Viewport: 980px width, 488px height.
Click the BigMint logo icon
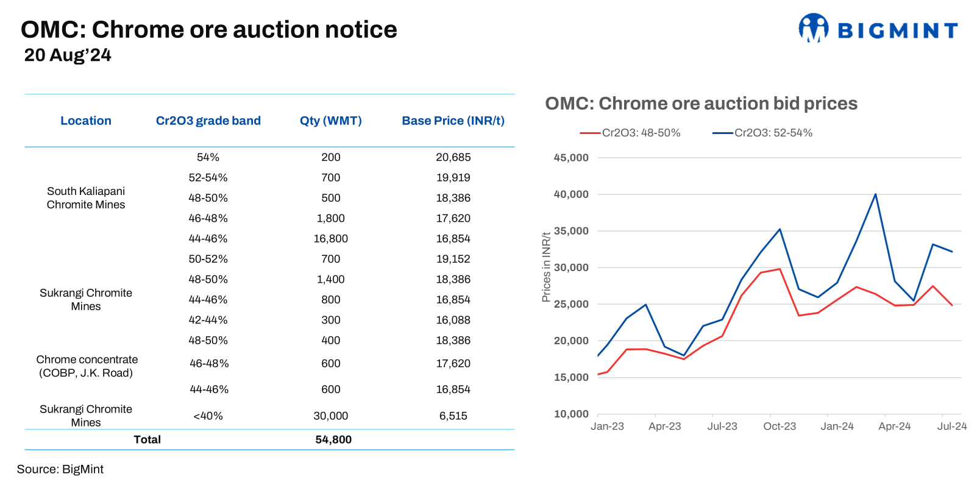(813, 28)
